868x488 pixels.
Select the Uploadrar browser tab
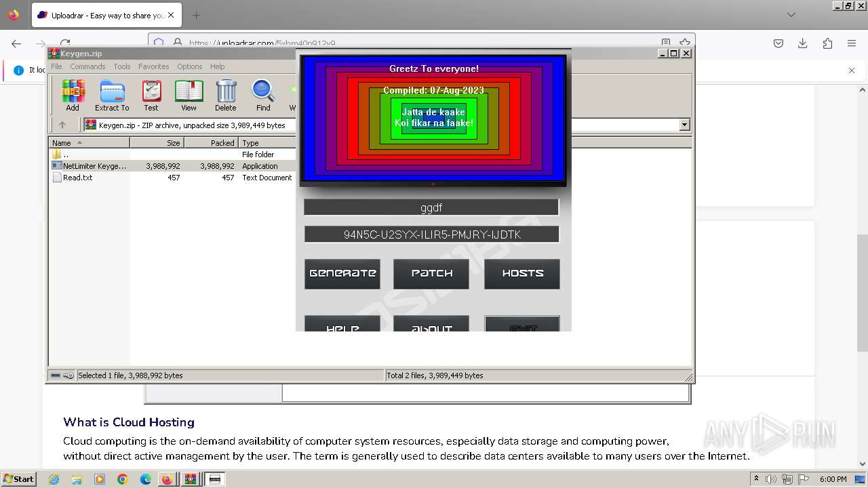coord(105,15)
